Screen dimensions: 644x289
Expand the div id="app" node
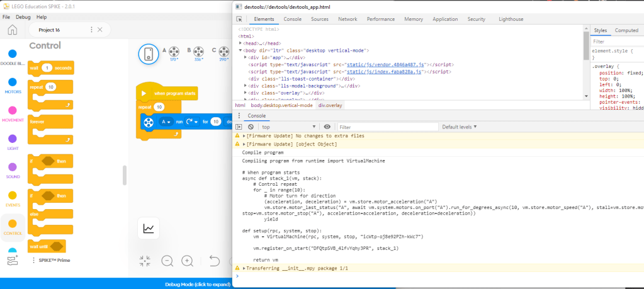(246, 57)
